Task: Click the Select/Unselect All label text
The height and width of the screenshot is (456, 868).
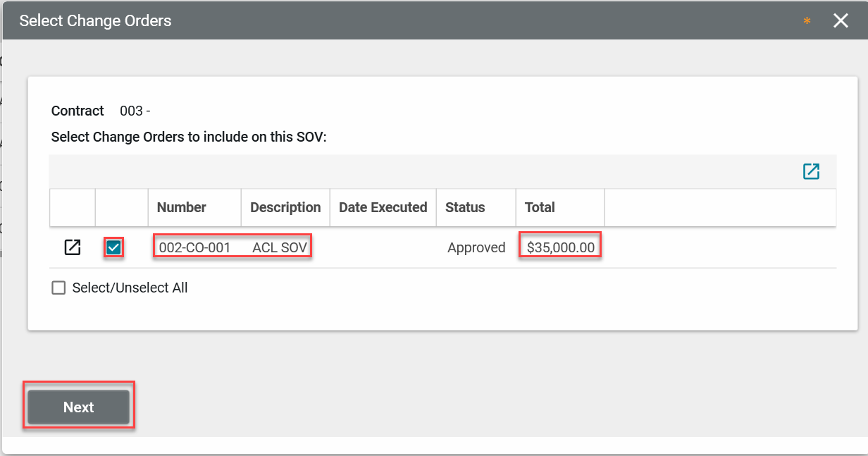Action: click(x=130, y=288)
